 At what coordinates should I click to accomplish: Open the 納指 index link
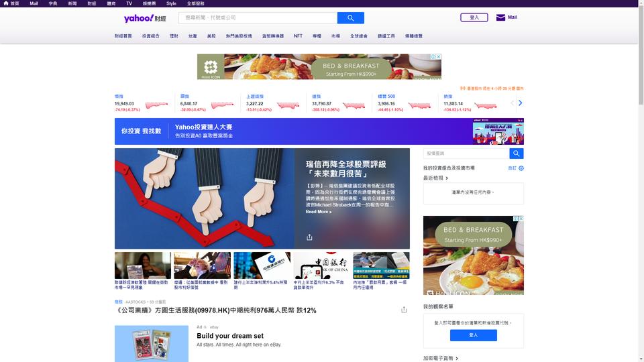[x=447, y=97]
